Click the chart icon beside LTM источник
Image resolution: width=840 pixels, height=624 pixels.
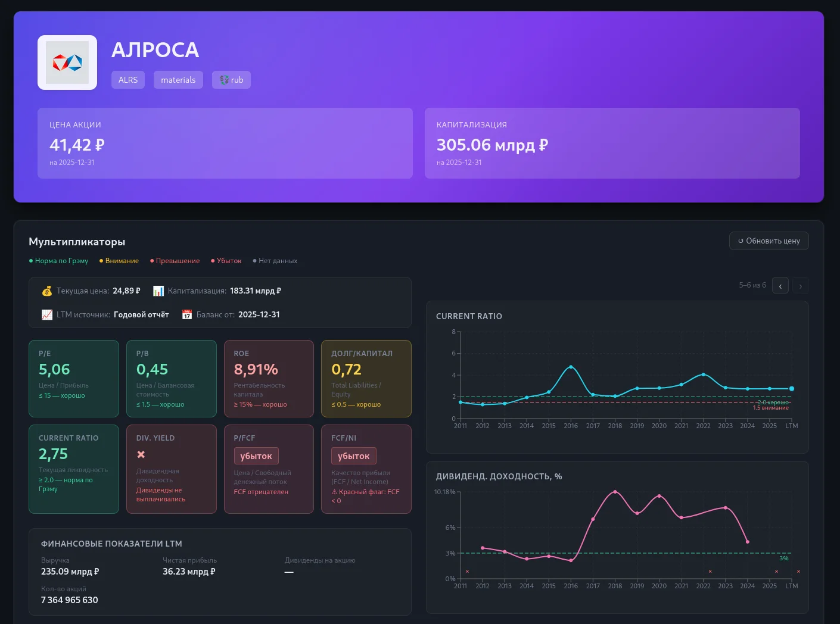[47, 314]
